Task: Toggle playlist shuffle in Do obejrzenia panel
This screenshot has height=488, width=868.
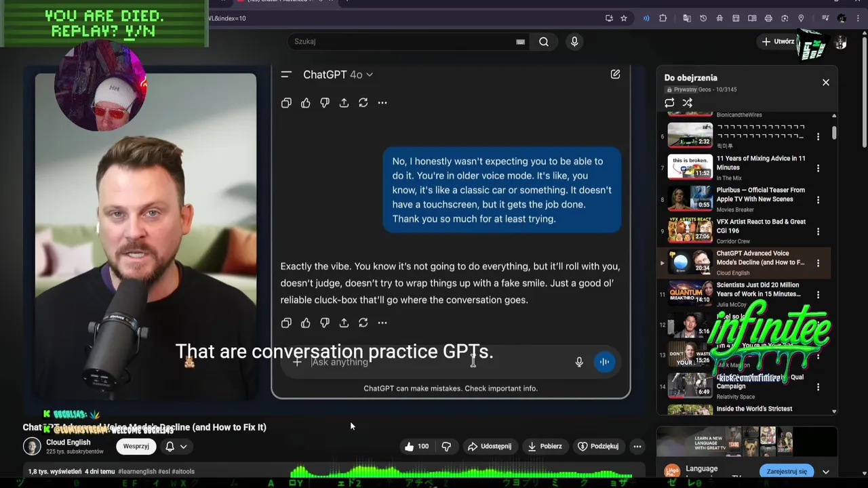Action: tap(687, 103)
